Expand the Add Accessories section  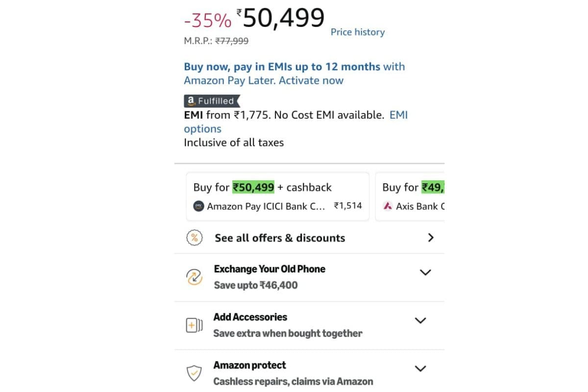click(x=420, y=320)
